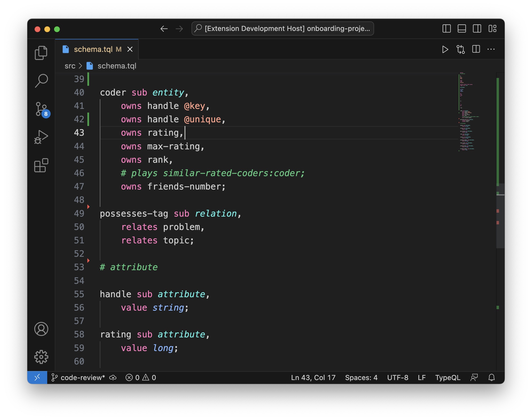Click the command center search field
The height and width of the screenshot is (420, 532).
coord(283,29)
